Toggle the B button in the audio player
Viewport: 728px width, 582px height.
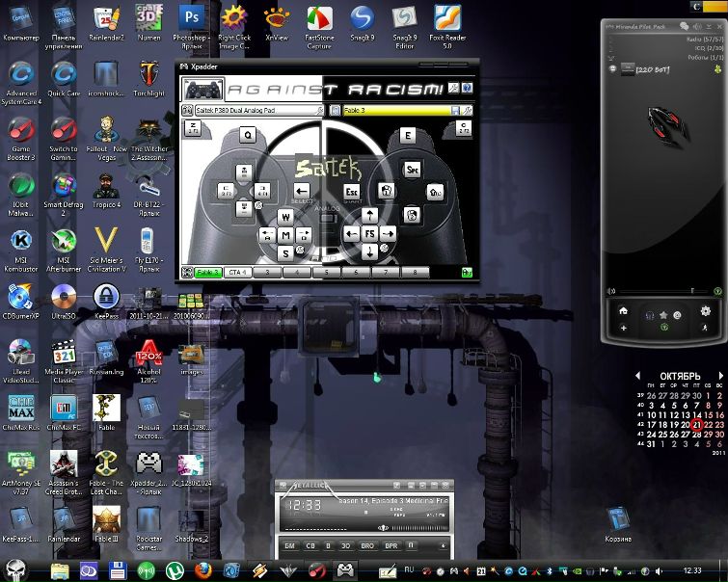(328, 545)
